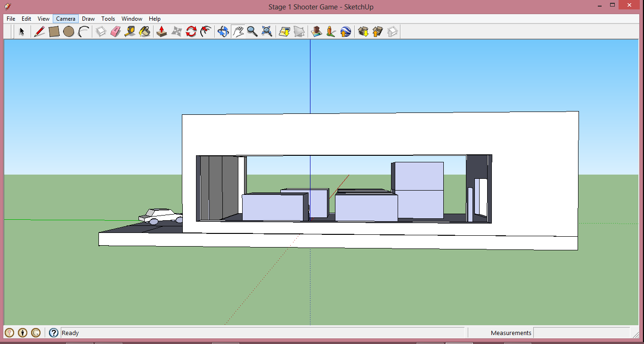The height and width of the screenshot is (344, 644).
Task: Open the Camera menu
Action: 65,18
